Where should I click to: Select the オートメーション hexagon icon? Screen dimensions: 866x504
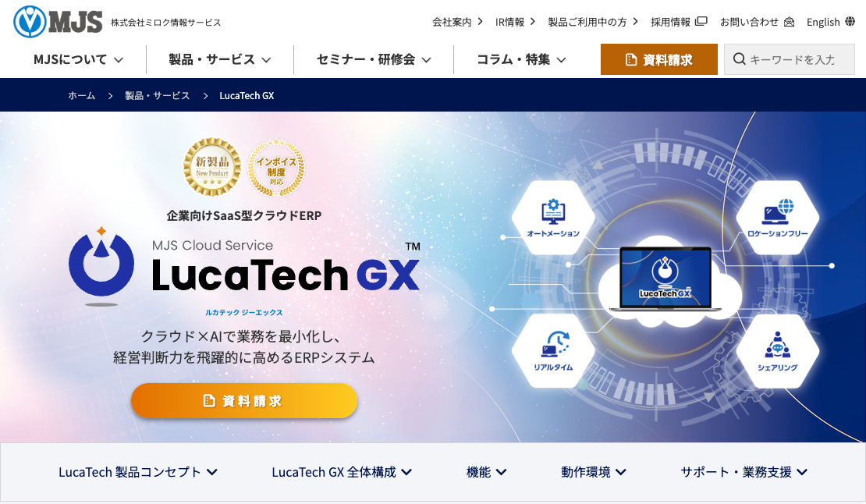coord(553,218)
